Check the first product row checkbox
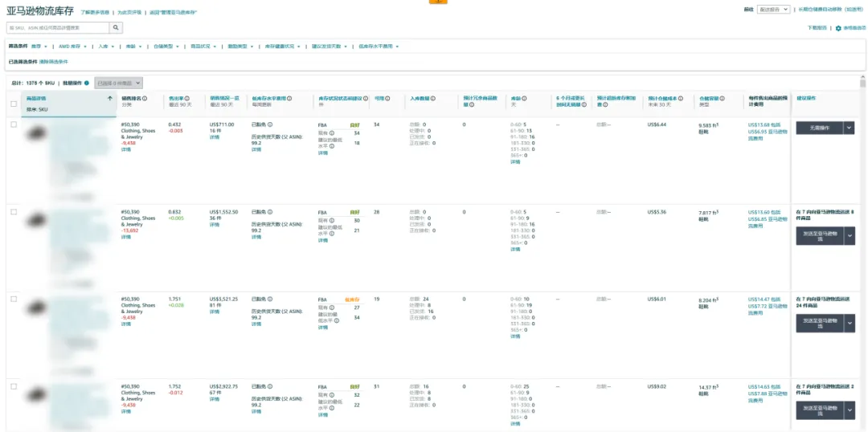 pos(14,124)
